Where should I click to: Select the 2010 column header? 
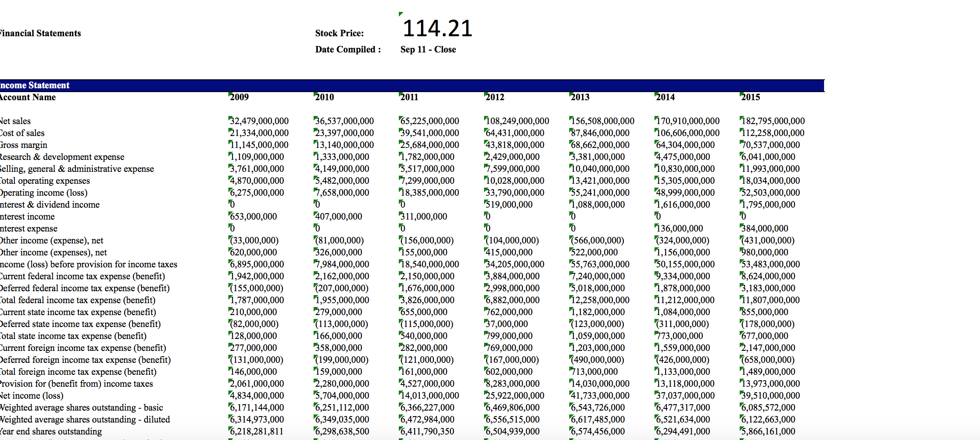(325, 97)
